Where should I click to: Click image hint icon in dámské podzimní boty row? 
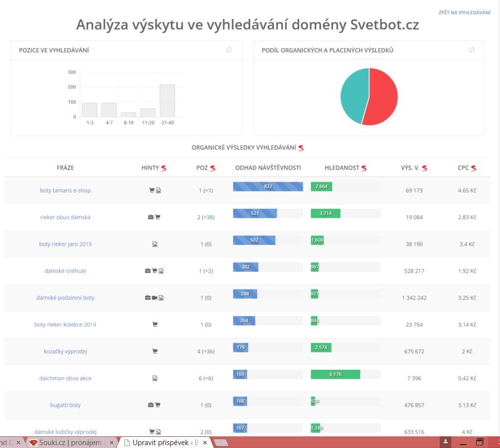coord(161,298)
